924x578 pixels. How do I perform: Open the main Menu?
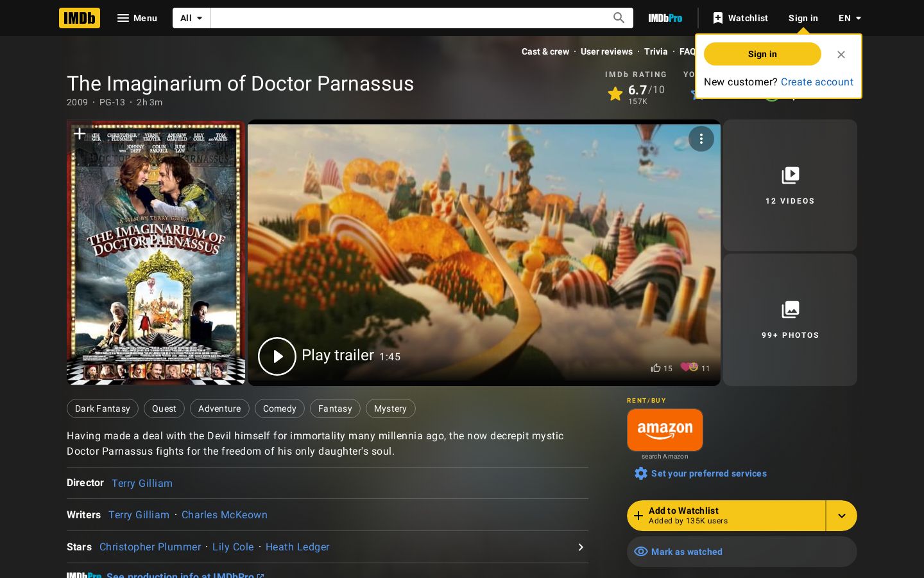coord(137,18)
